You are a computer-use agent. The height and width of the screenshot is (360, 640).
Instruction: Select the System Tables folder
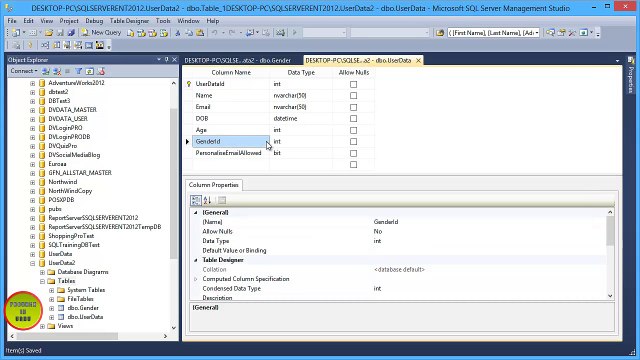[x=86, y=290]
